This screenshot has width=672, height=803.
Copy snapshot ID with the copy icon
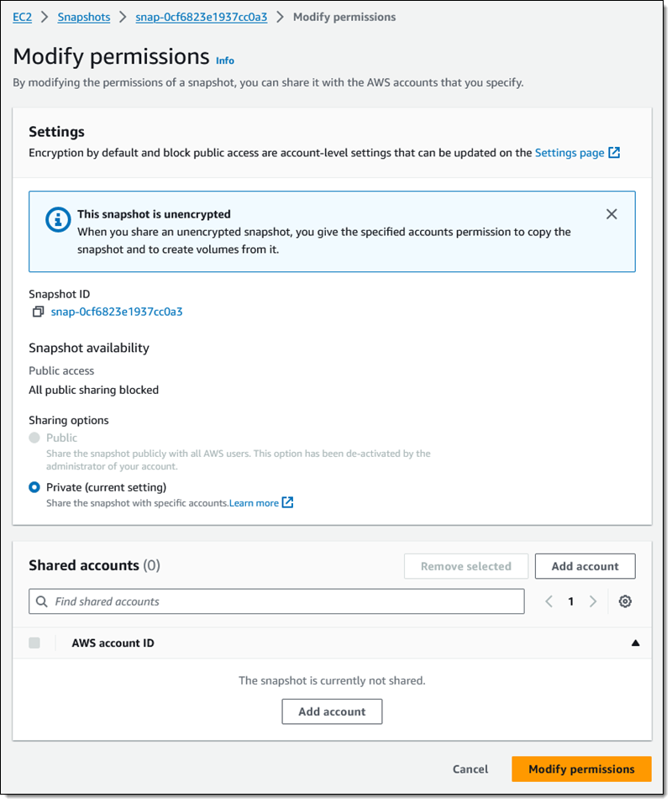point(38,312)
